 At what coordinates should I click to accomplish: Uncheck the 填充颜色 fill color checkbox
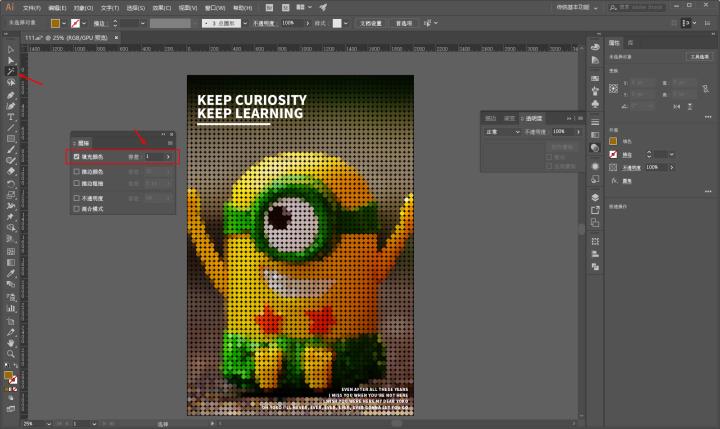pos(77,157)
